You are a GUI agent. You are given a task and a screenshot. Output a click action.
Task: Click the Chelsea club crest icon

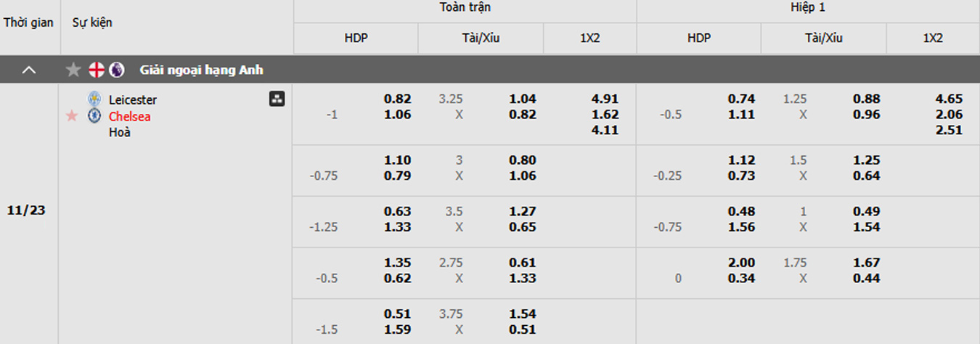tap(94, 116)
